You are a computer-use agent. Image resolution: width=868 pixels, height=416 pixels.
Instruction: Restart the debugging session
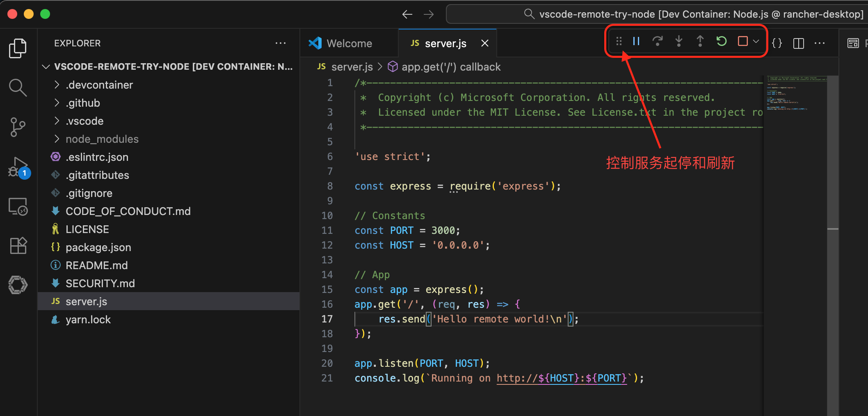[x=722, y=41]
